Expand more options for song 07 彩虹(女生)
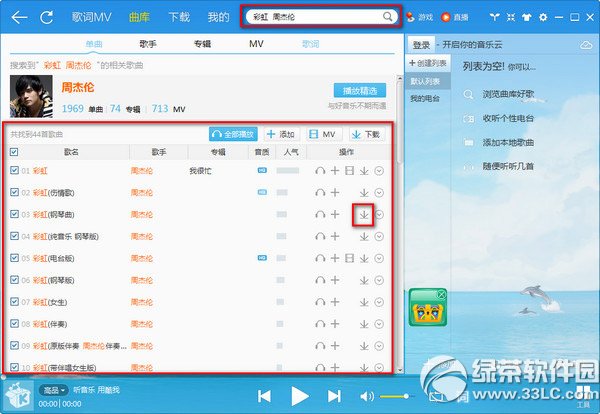Viewport: 600px width, 414px height. (x=379, y=302)
